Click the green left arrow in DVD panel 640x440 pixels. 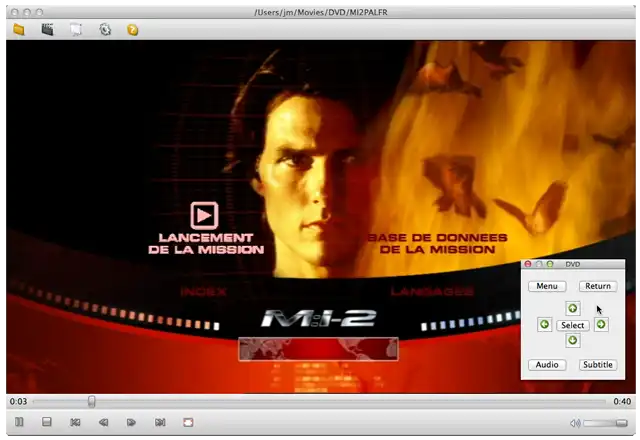coord(544,325)
